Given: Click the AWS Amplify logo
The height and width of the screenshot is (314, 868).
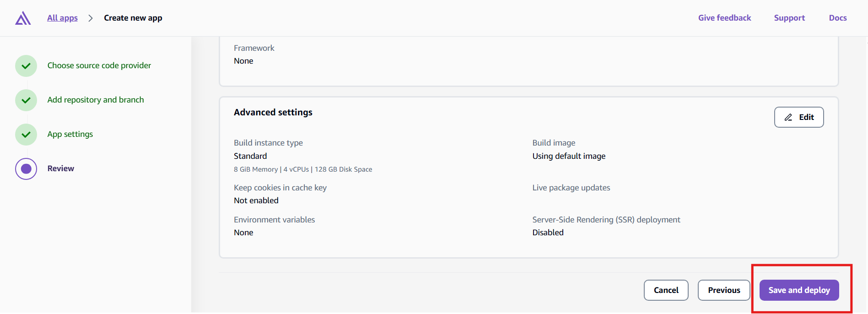Looking at the screenshot, I should click(23, 18).
